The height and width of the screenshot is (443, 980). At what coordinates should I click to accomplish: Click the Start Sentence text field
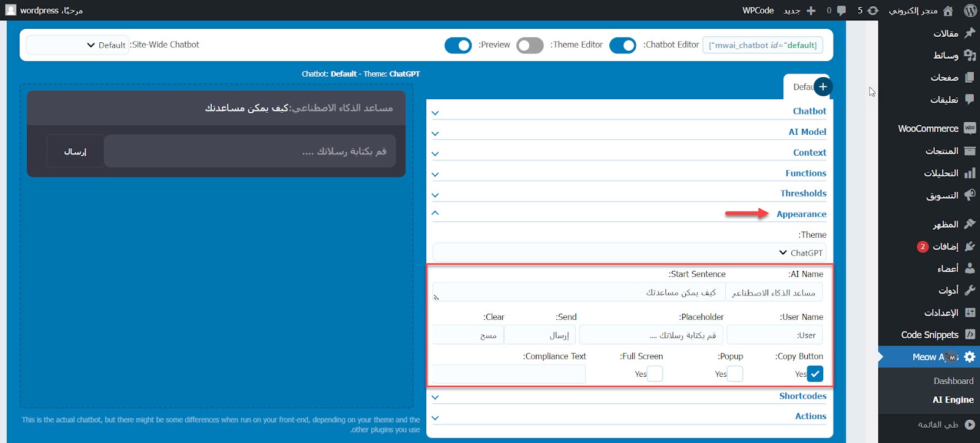[578, 292]
